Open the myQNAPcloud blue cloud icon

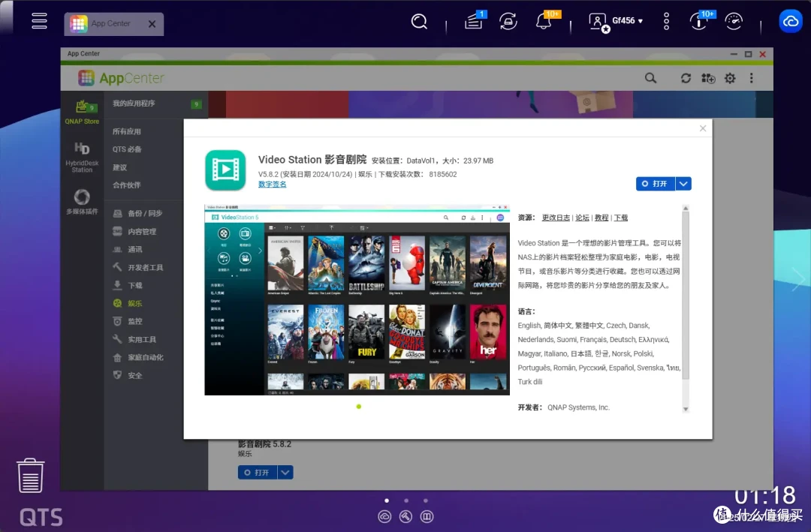coord(791,21)
